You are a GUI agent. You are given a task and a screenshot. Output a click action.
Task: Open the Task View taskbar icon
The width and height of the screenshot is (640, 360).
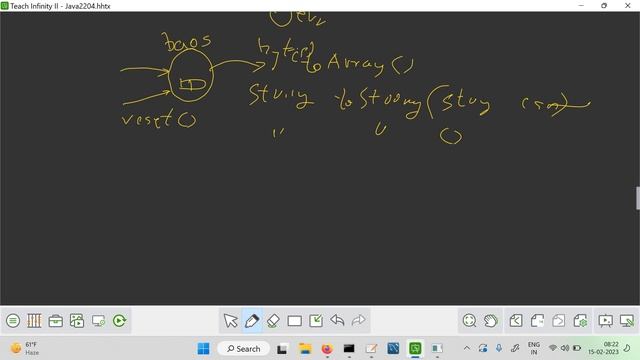point(282,349)
